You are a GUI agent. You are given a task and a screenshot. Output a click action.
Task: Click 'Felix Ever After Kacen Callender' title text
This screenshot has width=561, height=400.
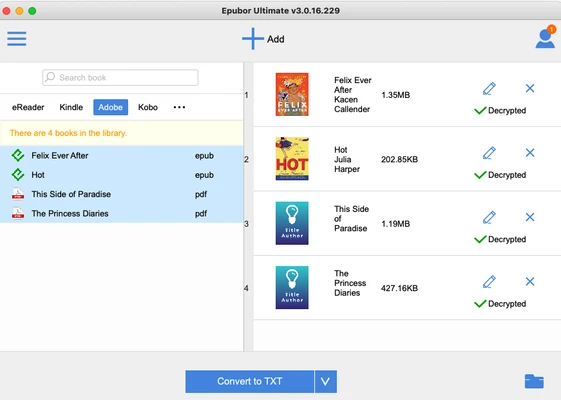click(352, 94)
